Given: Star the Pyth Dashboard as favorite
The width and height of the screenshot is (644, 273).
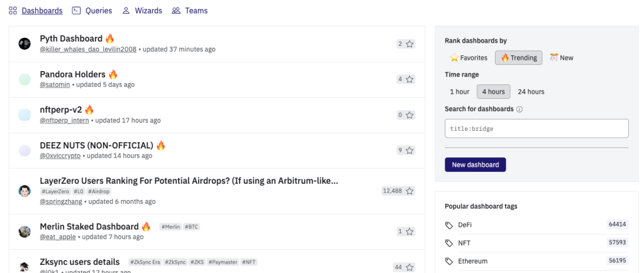Looking at the screenshot, I should pos(409,44).
